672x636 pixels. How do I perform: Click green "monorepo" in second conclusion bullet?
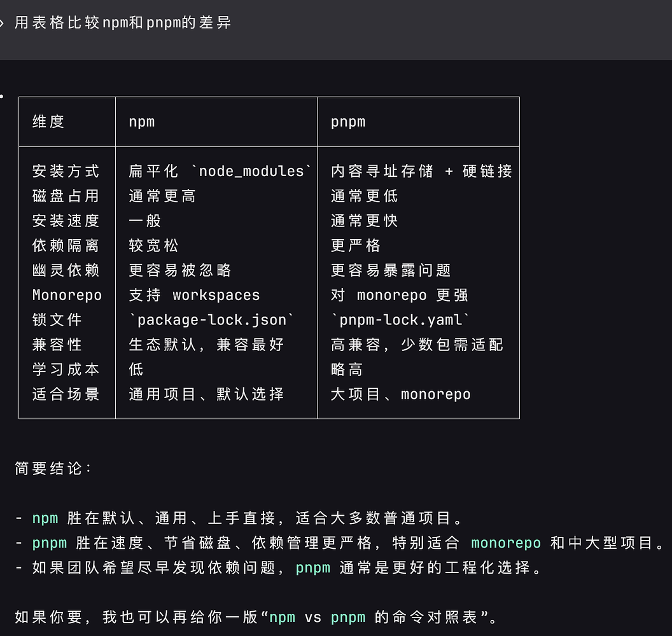506,543
